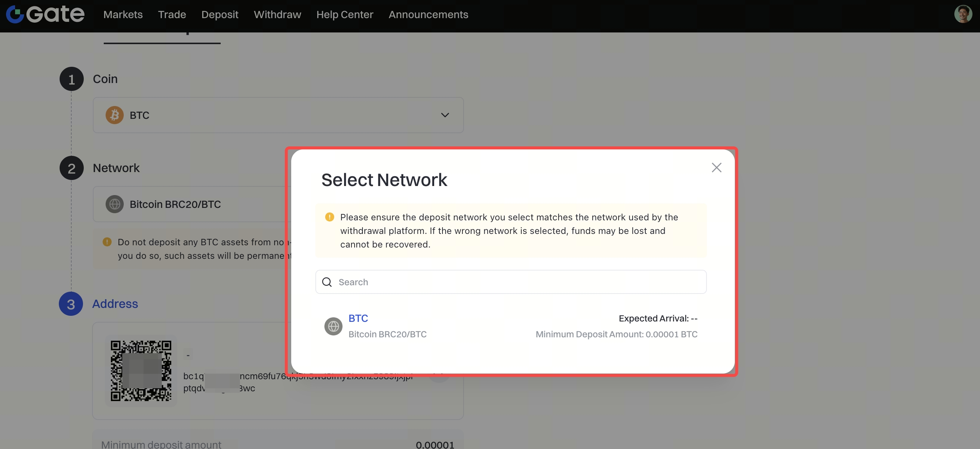The height and width of the screenshot is (449, 980).
Task: Click the globe icon beside BTC network option
Action: point(333,326)
